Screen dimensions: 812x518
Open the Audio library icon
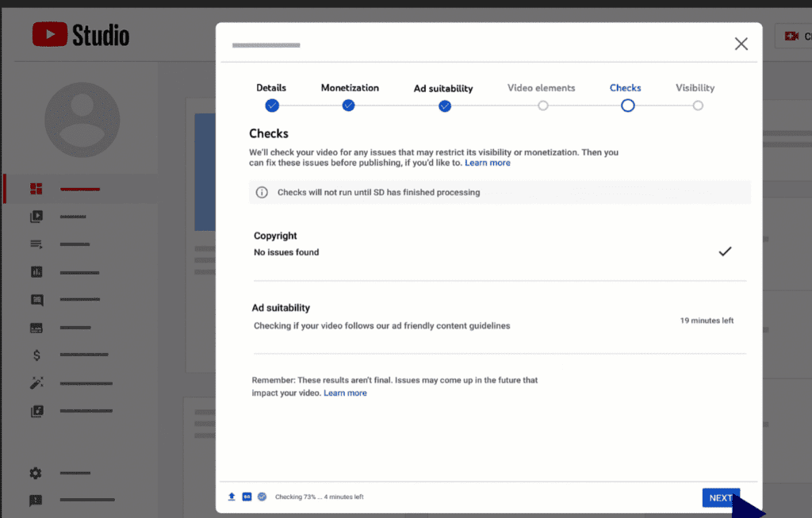pyautogui.click(x=36, y=411)
